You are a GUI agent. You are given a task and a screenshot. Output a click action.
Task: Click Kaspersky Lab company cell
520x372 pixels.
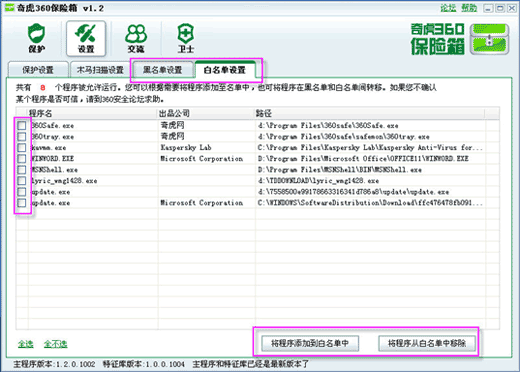pyautogui.click(x=186, y=147)
